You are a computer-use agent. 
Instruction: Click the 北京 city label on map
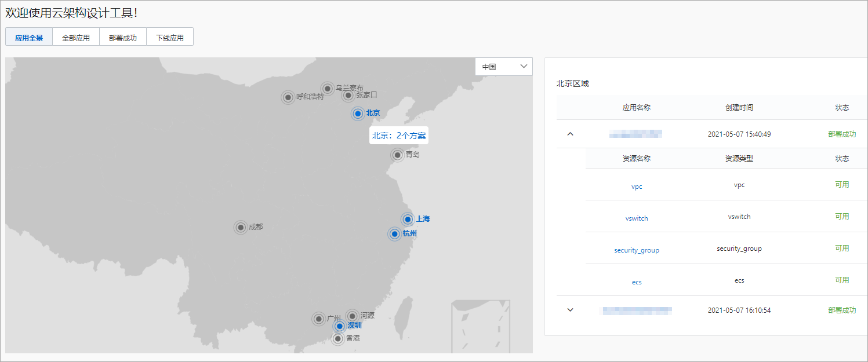pyautogui.click(x=373, y=113)
